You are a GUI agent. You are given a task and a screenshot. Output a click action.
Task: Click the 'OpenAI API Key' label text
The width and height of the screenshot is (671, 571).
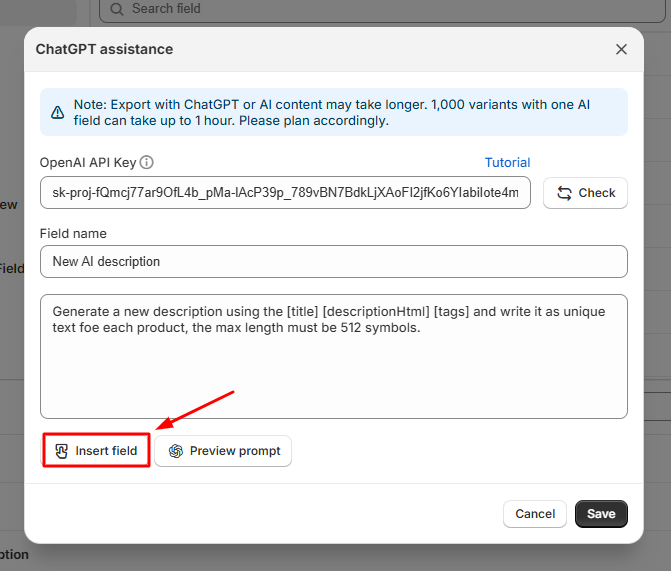pos(88,163)
